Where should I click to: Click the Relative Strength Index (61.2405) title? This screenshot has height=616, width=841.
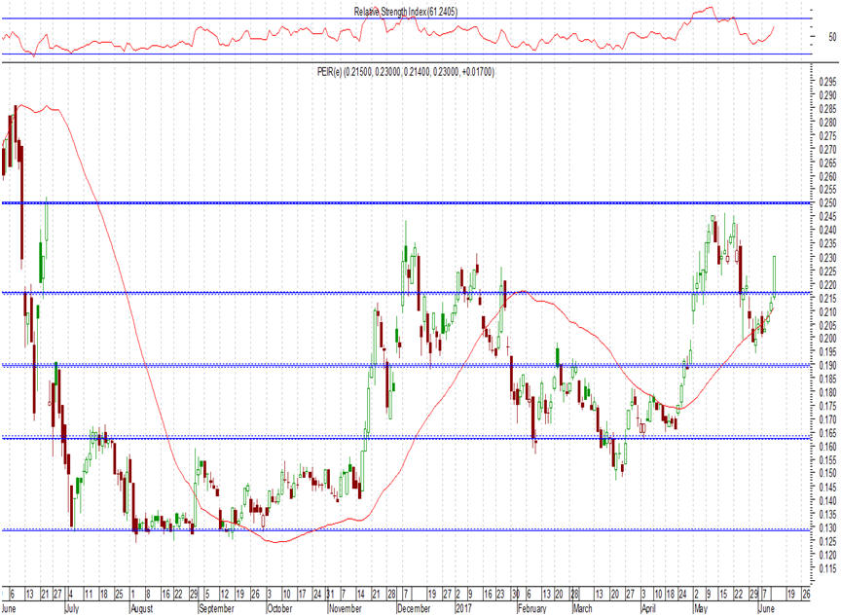pos(406,12)
